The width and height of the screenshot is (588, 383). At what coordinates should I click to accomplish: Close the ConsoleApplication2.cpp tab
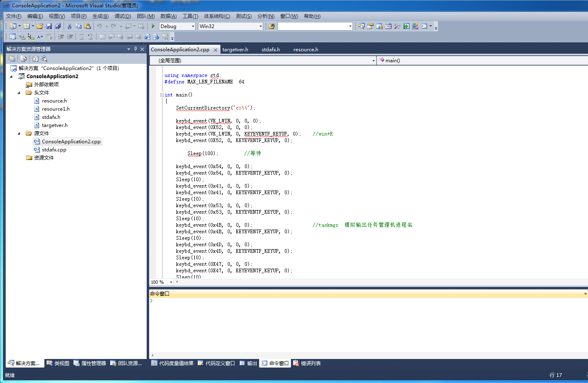click(x=215, y=50)
